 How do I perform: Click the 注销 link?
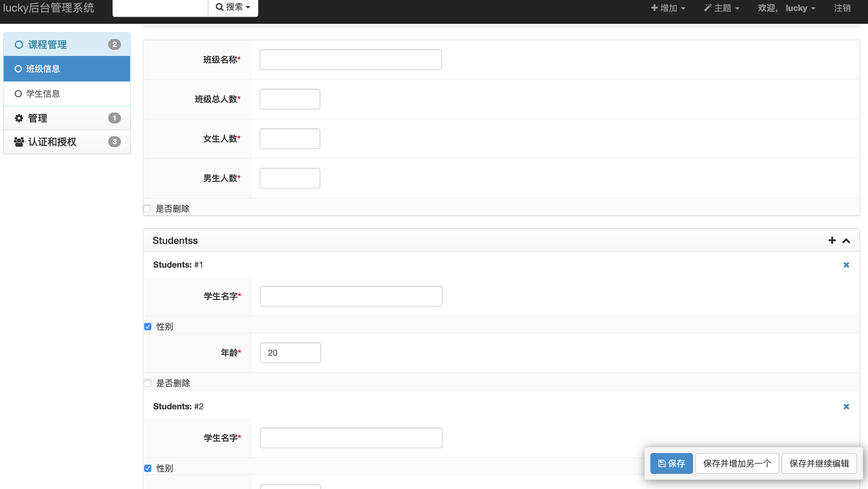point(842,8)
